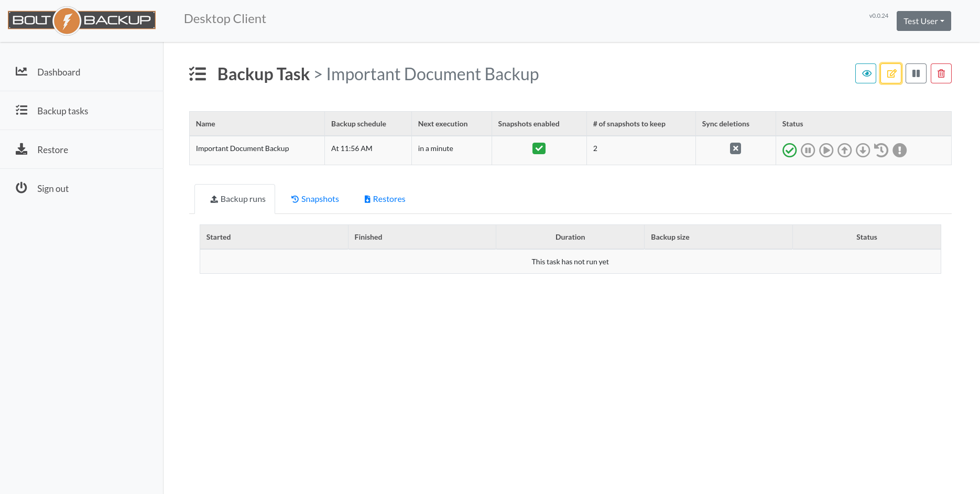Viewport: 980px width, 494px height.
Task: Go to Restore in the sidebar
Action: (x=52, y=150)
